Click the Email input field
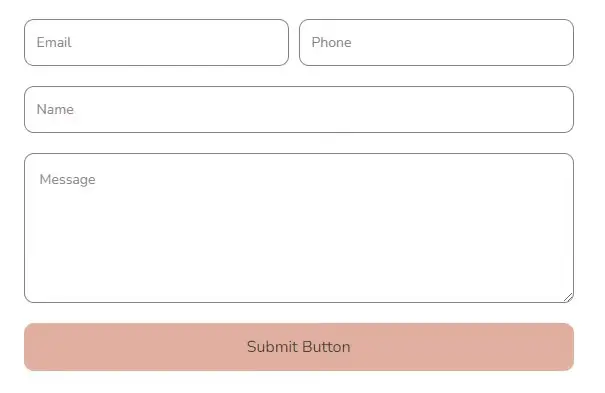The image size is (605, 393). pos(156,42)
